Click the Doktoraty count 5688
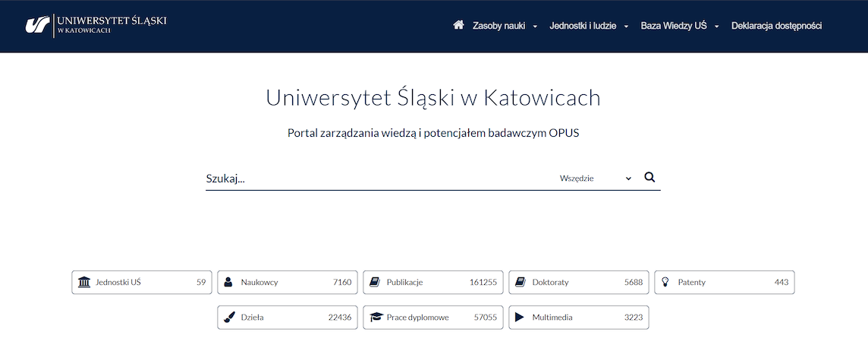Viewport: 868px width, 348px height. coord(634,282)
